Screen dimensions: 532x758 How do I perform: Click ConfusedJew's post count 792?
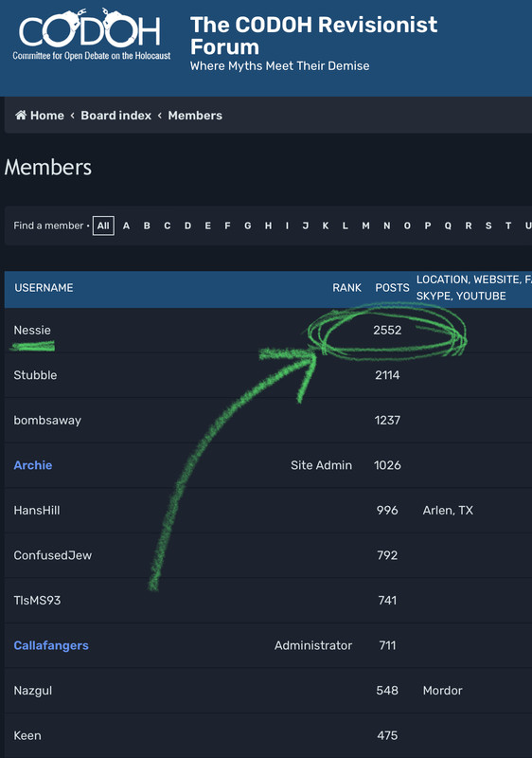click(387, 555)
